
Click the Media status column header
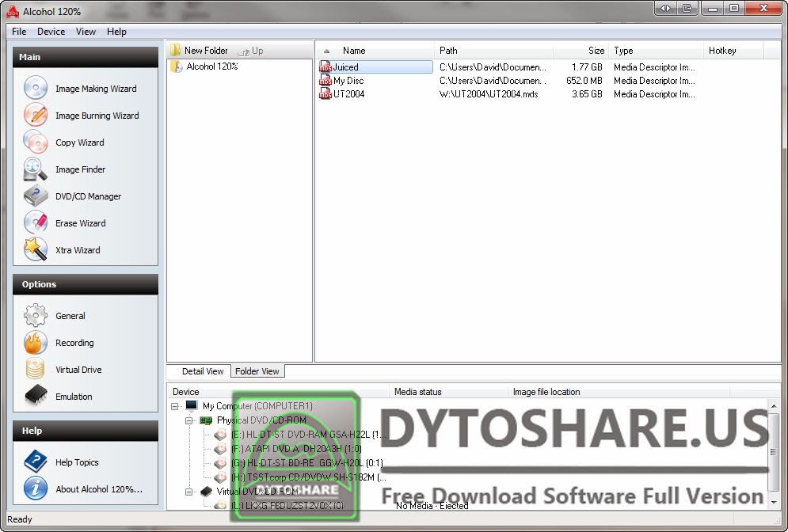[449, 392]
